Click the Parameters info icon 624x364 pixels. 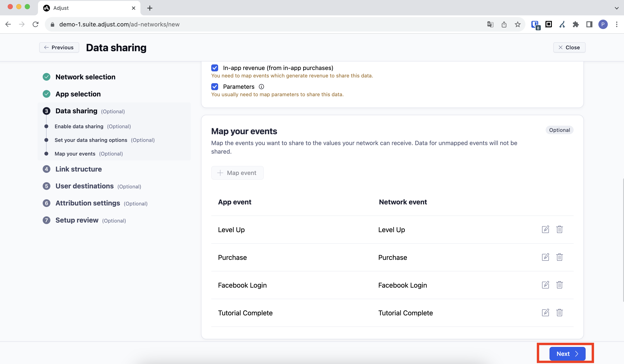point(261,87)
